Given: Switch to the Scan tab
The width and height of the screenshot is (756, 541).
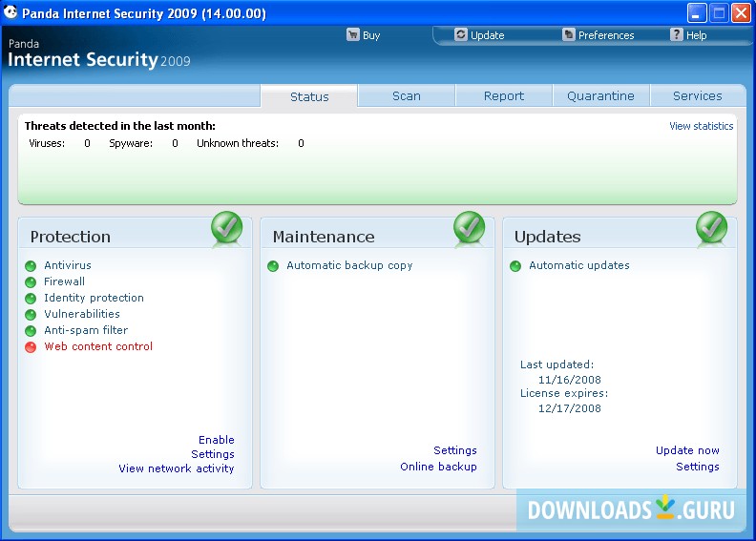Looking at the screenshot, I should tap(407, 95).
